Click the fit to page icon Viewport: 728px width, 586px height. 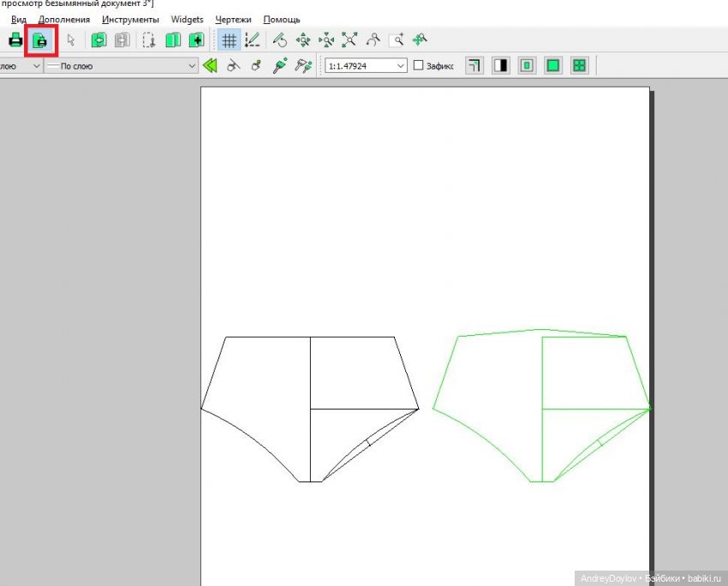click(553, 65)
